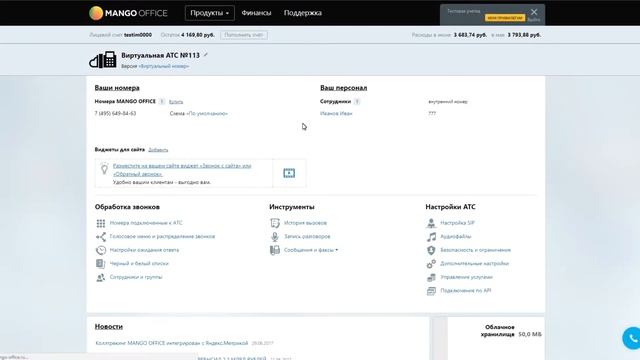Click the clock icon for answer waiting settings

[x=101, y=250]
